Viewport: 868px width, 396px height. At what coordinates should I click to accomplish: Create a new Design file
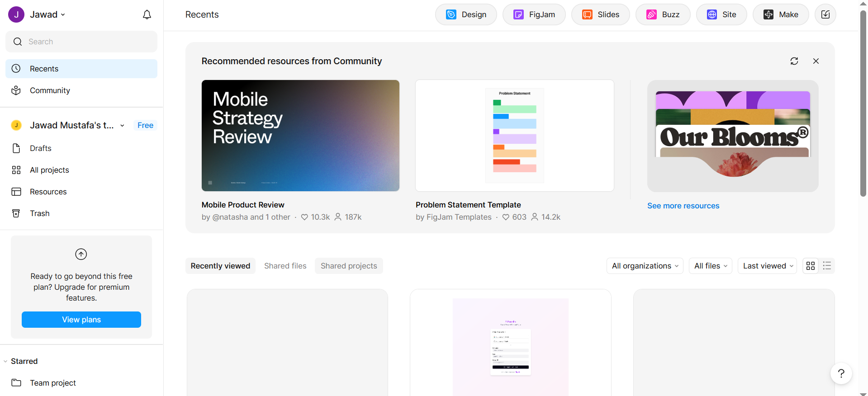(x=465, y=14)
